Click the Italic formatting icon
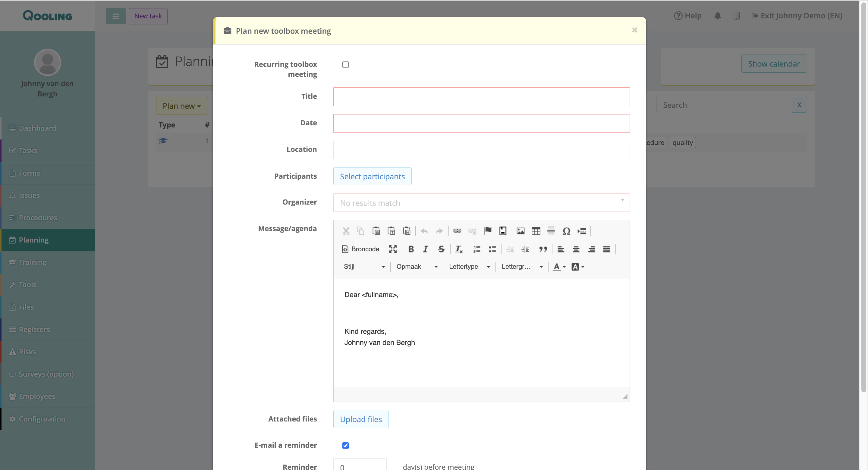Image resolution: width=868 pixels, height=470 pixels. point(426,249)
